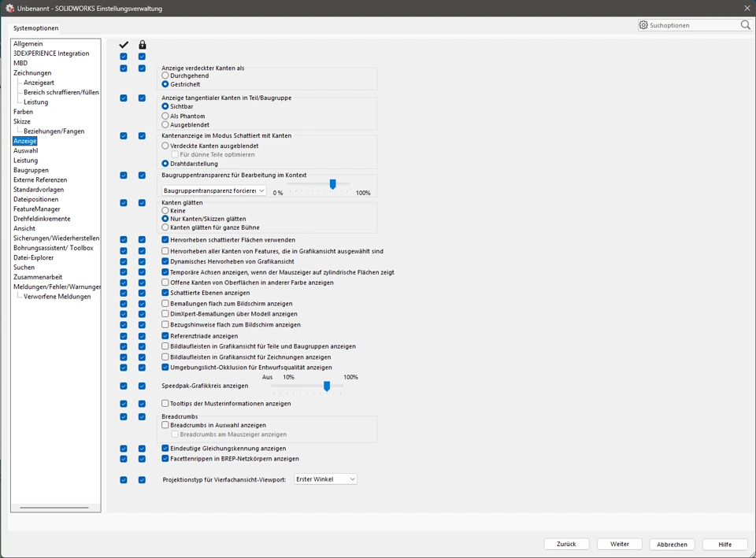The width and height of the screenshot is (756, 558).
Task: Select Drahtdarstellung radio button
Action: [165, 164]
